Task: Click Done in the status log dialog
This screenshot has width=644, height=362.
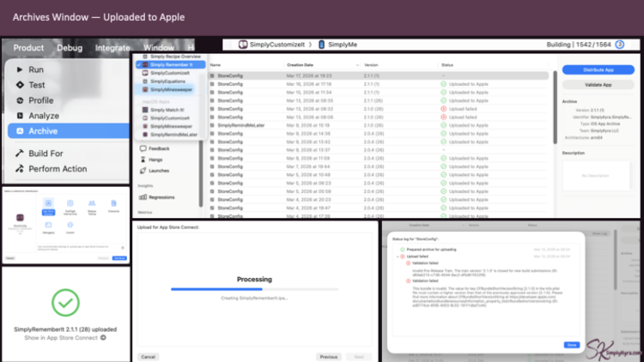Action: point(572,345)
